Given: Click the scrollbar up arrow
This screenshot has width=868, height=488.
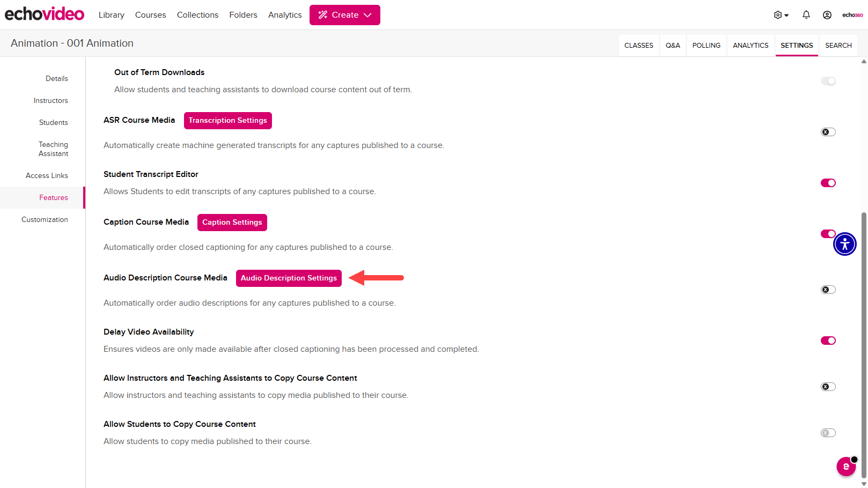Looking at the screenshot, I should [x=864, y=61].
